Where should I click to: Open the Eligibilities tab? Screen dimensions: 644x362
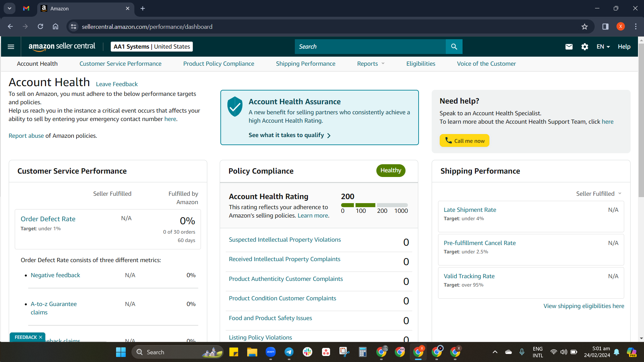(421, 64)
